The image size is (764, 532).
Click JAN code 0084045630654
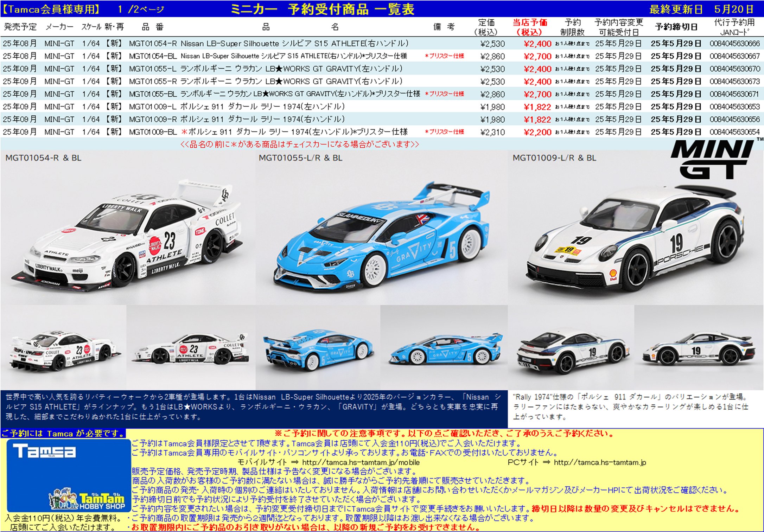[x=735, y=132]
